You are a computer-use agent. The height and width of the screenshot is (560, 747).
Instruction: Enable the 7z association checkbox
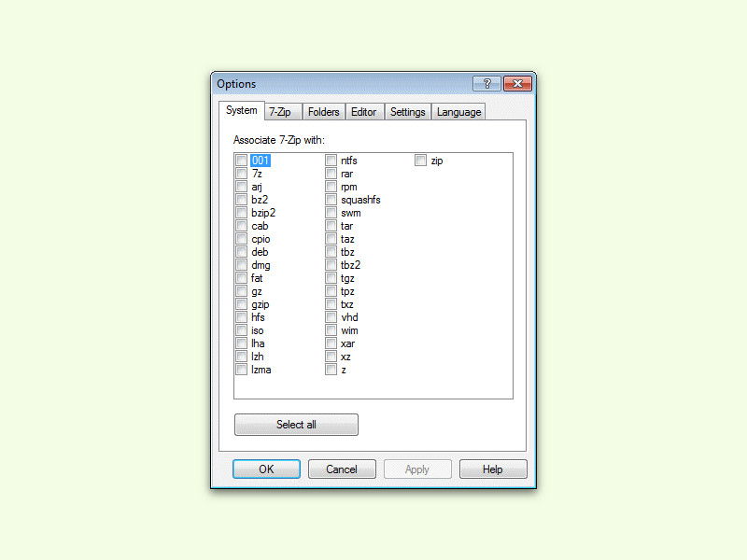click(x=242, y=174)
